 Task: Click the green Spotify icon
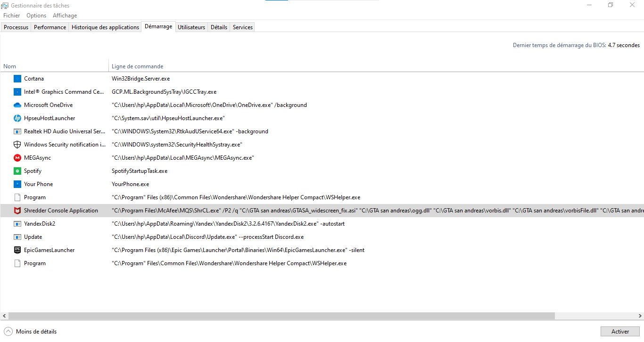pyautogui.click(x=17, y=171)
